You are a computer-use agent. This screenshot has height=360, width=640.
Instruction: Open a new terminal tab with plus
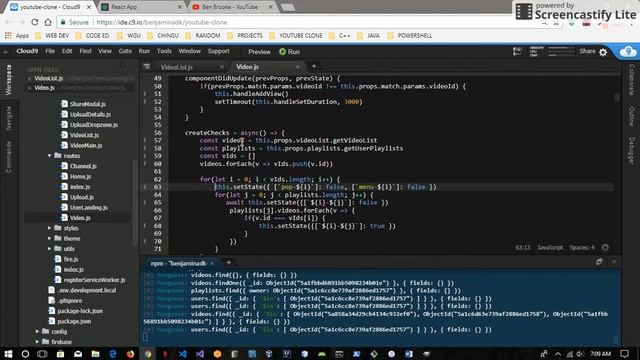[229, 262]
